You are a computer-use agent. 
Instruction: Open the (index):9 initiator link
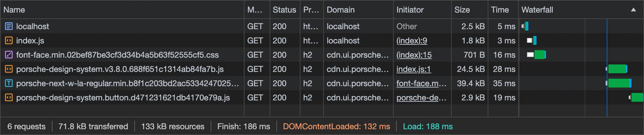[x=412, y=41]
